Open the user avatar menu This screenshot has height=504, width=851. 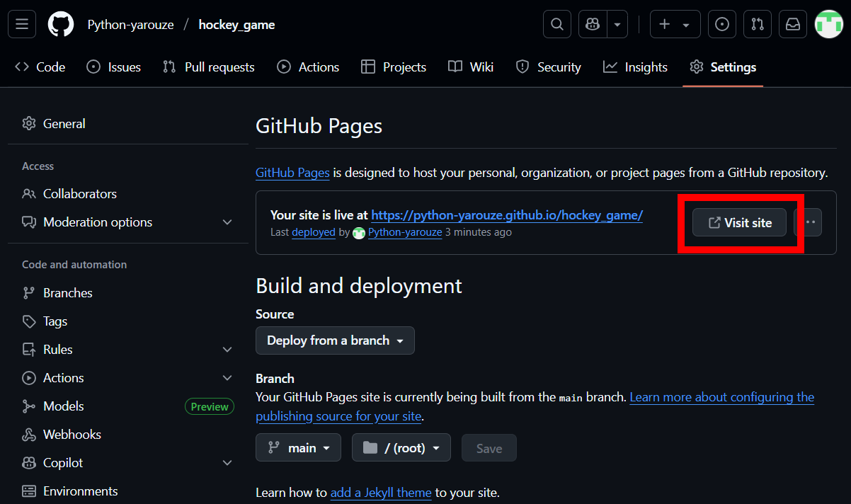point(828,25)
